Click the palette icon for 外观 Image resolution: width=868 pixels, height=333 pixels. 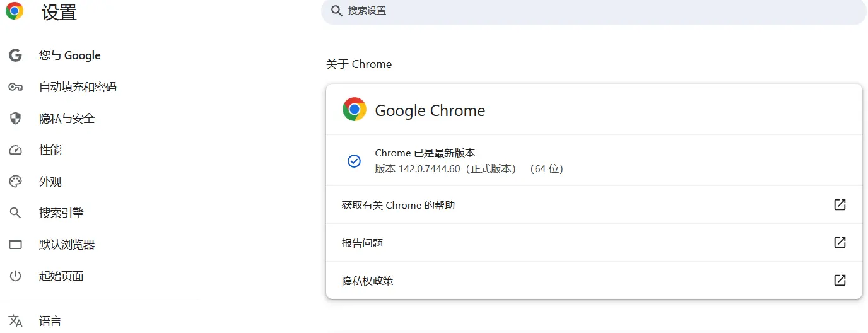coord(16,182)
